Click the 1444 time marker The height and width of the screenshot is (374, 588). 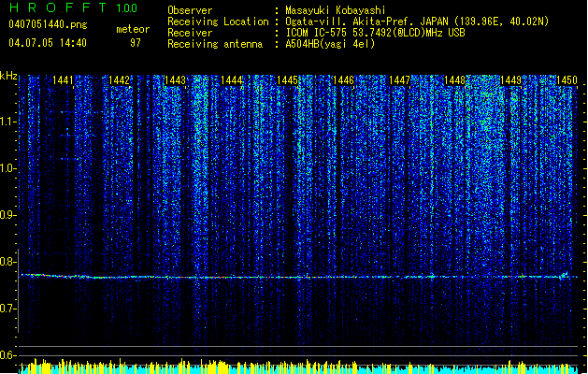click(x=232, y=80)
